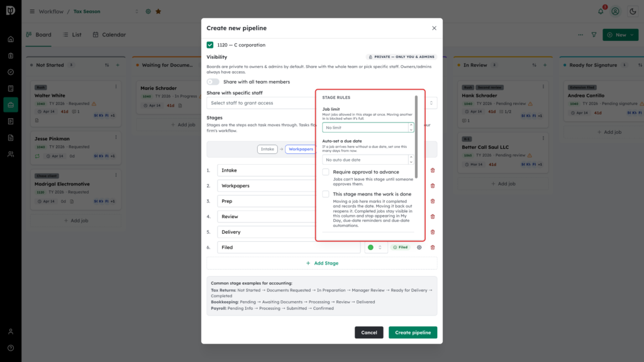The height and width of the screenshot is (362, 644).
Task: Add a job in Waiting for Documents column
Action: click(x=183, y=124)
